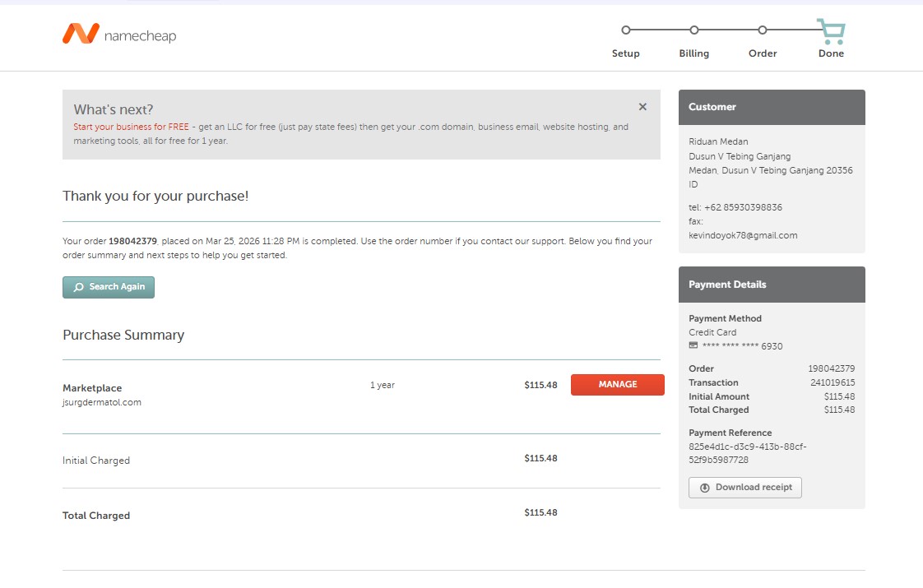Click the Namecheap logo icon
923x588 pixels.
click(81, 34)
